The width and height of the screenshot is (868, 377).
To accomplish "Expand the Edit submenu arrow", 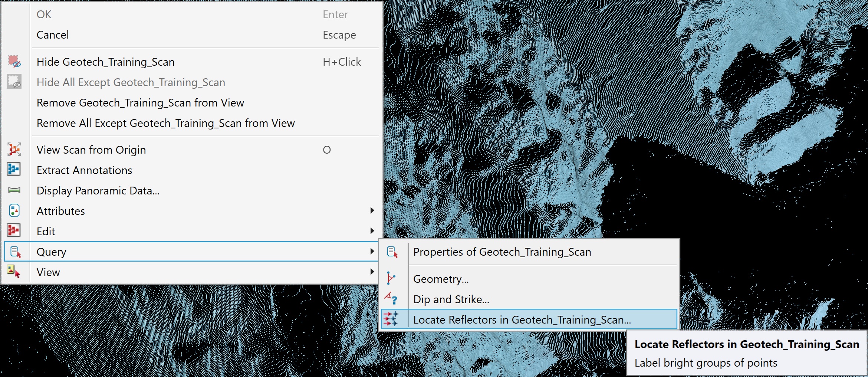I will 372,231.
